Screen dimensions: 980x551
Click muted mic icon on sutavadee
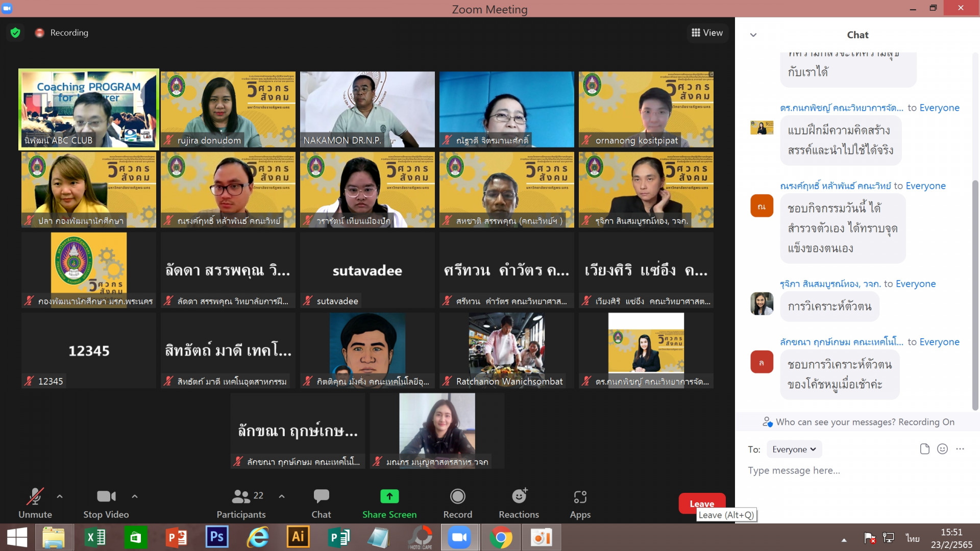(308, 301)
